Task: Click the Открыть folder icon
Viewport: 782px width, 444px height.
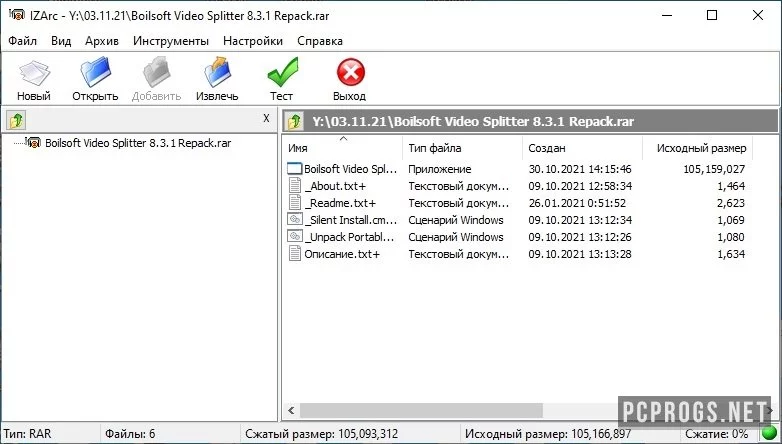Action: (95, 72)
